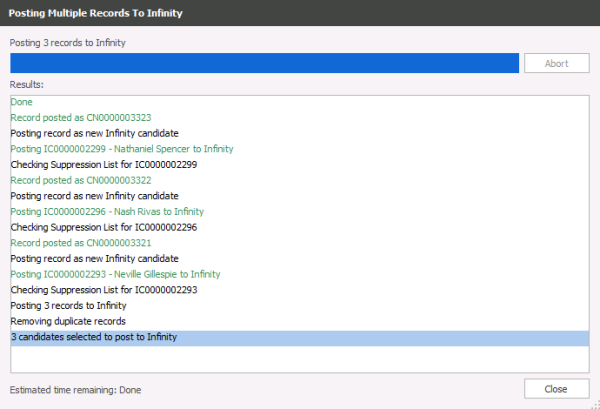Select the Record posted as CN0000003321 entry
The width and height of the screenshot is (600, 409).
click(x=81, y=242)
